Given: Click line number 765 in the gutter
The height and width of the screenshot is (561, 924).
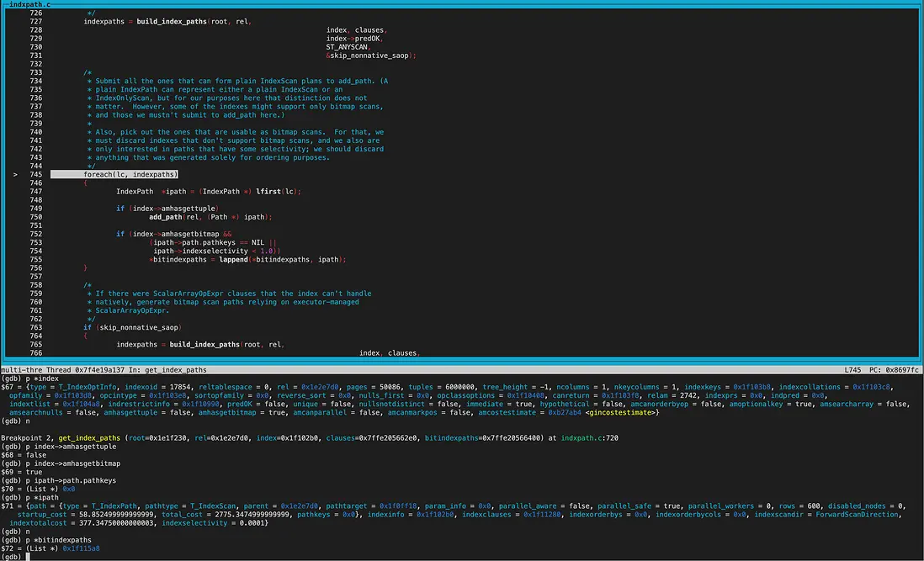Looking at the screenshot, I should pos(35,344).
